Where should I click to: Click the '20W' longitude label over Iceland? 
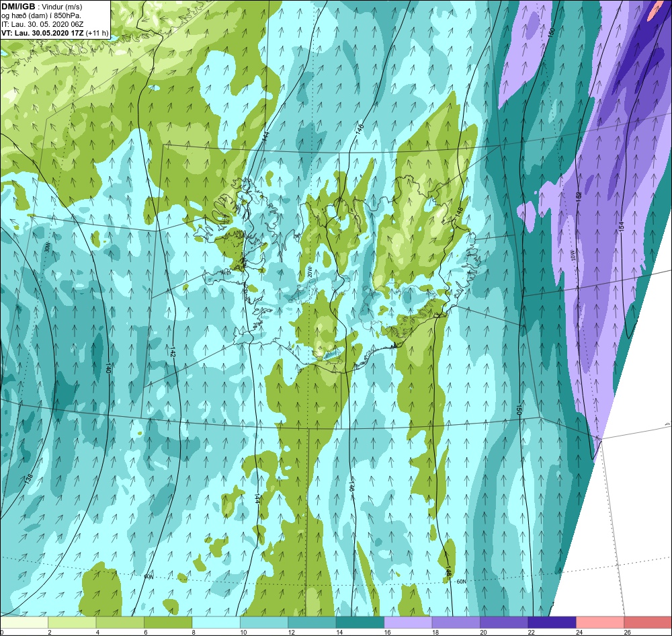(x=308, y=271)
